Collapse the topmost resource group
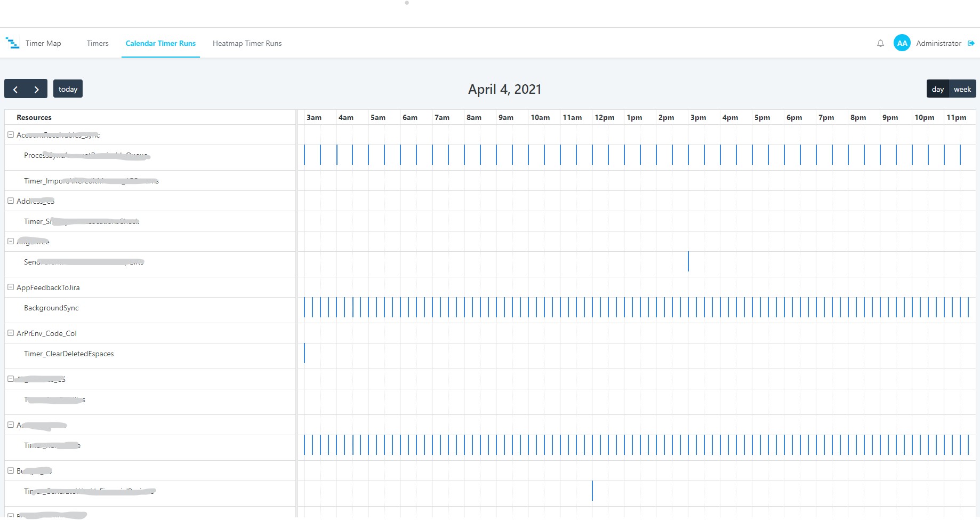980x520 pixels. point(11,134)
